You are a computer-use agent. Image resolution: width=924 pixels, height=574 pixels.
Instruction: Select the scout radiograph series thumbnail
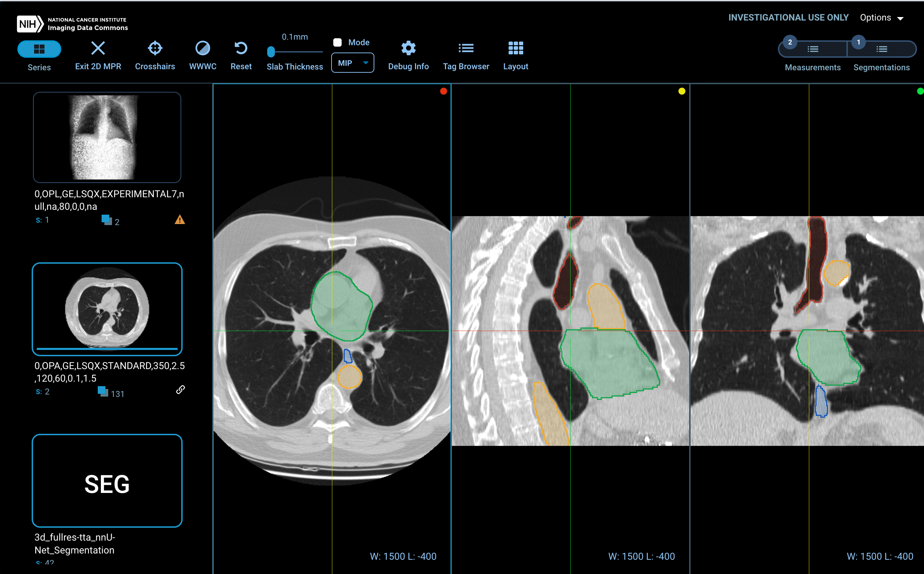(x=107, y=137)
